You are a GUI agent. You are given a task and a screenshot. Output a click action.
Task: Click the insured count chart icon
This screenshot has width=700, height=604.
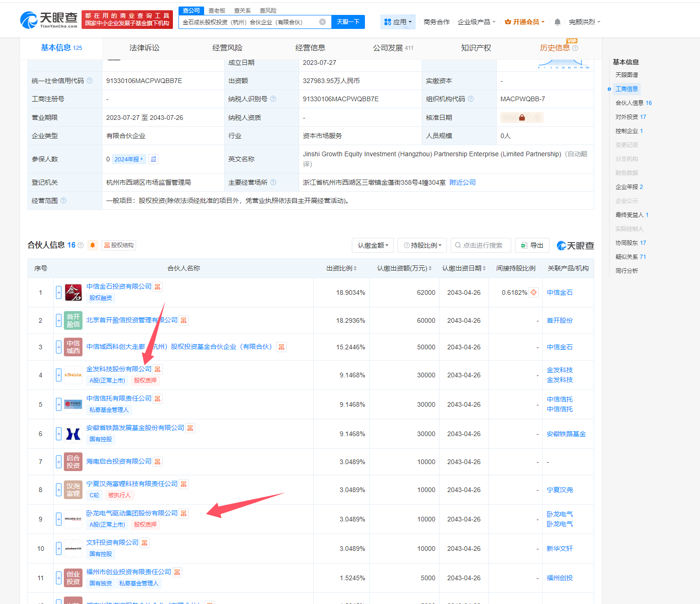[153, 159]
